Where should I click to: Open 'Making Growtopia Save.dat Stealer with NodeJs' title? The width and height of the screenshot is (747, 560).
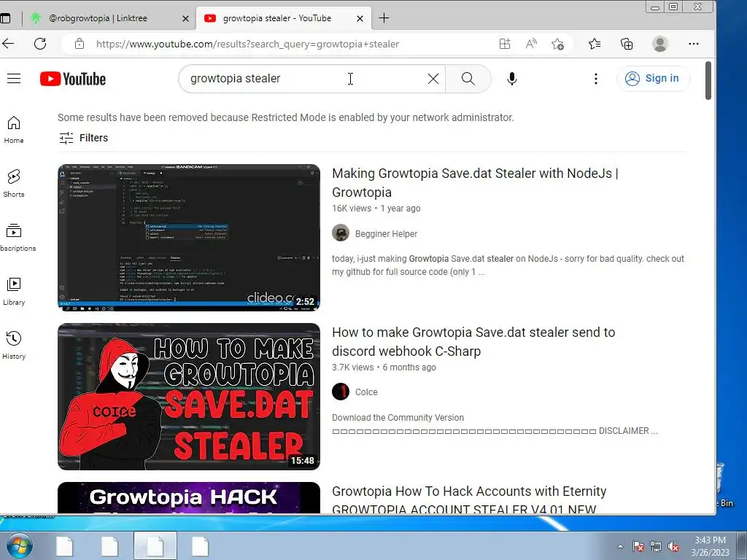tap(475, 183)
